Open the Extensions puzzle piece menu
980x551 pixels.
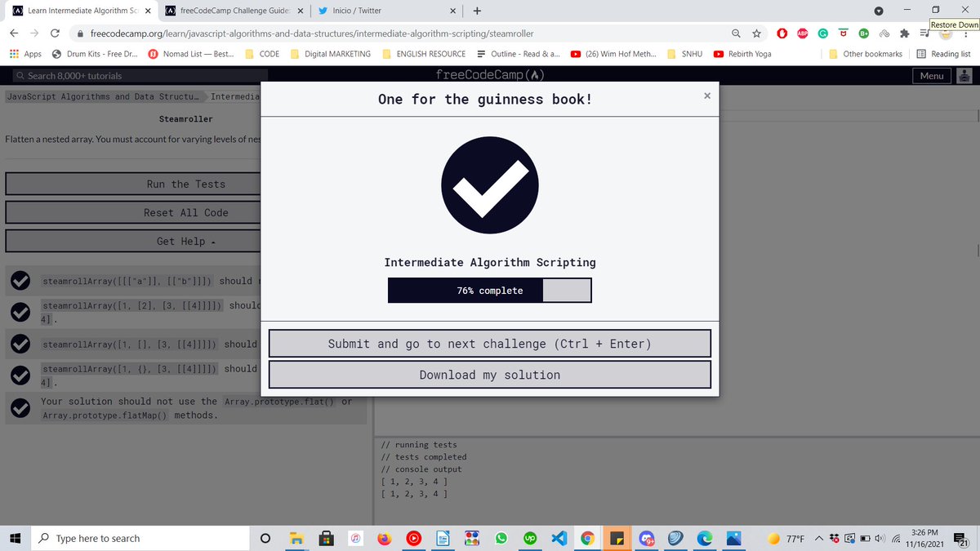[x=904, y=33]
